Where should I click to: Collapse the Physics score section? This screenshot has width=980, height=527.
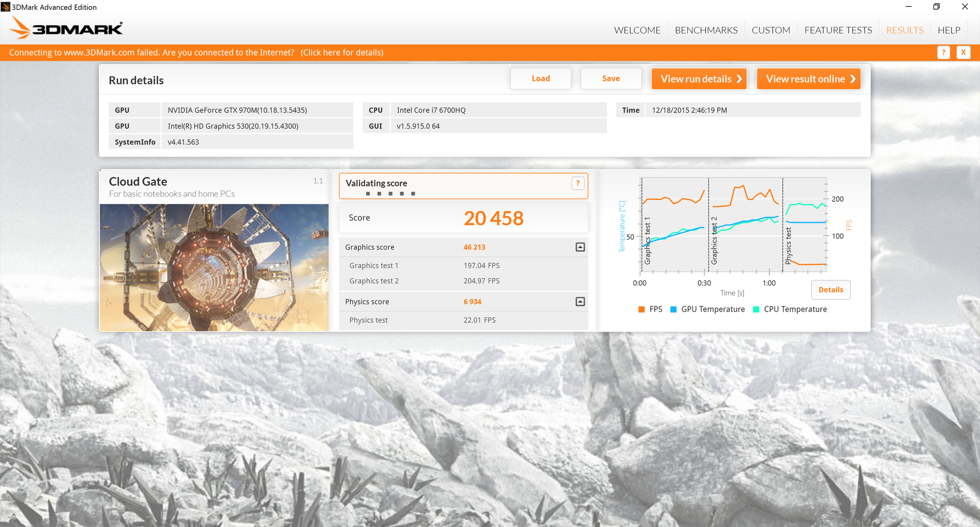(x=580, y=302)
